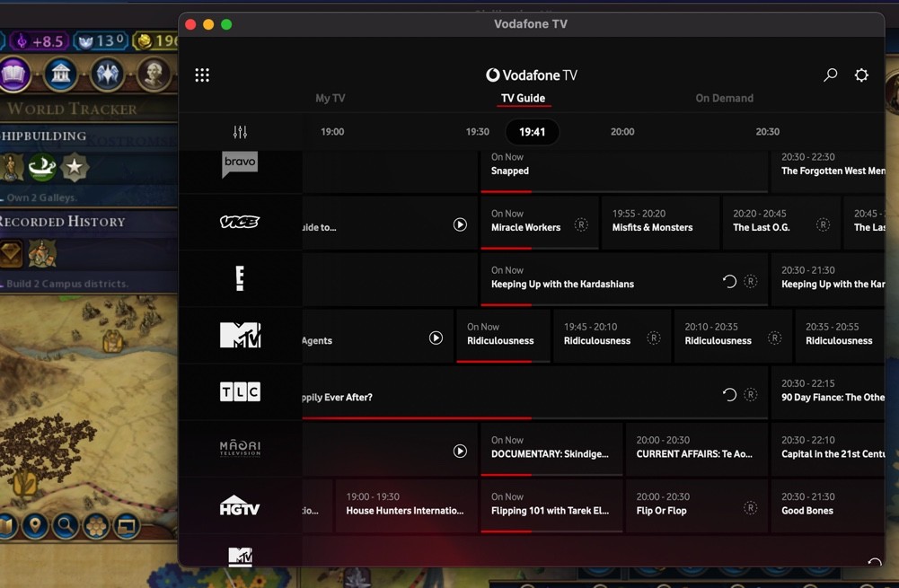Open 90 Day Fiance: The Other listing
The width and height of the screenshot is (899, 588).
(828, 391)
